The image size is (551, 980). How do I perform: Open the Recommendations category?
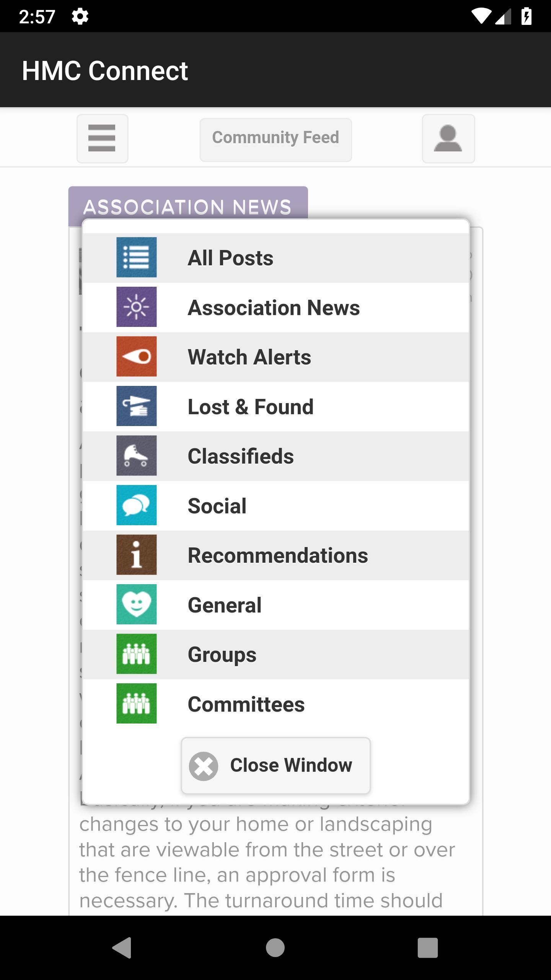tap(276, 555)
